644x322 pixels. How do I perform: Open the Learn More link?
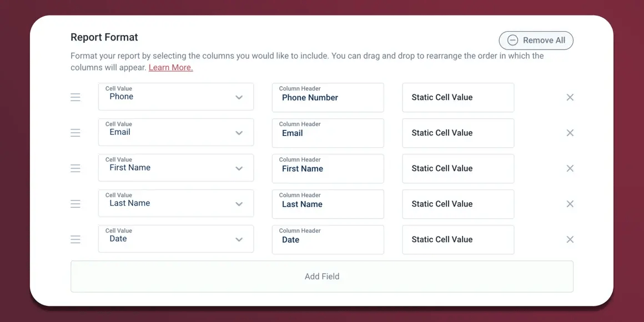tap(171, 67)
